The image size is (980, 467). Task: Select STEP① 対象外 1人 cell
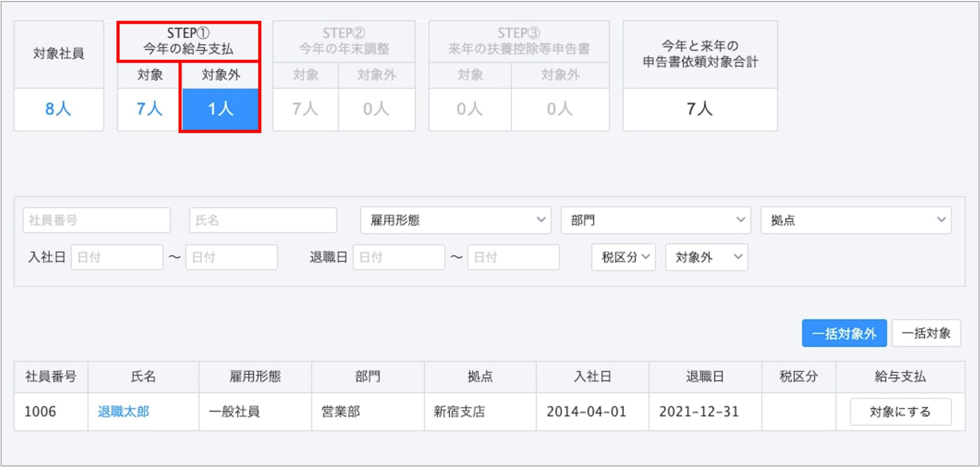point(220,109)
